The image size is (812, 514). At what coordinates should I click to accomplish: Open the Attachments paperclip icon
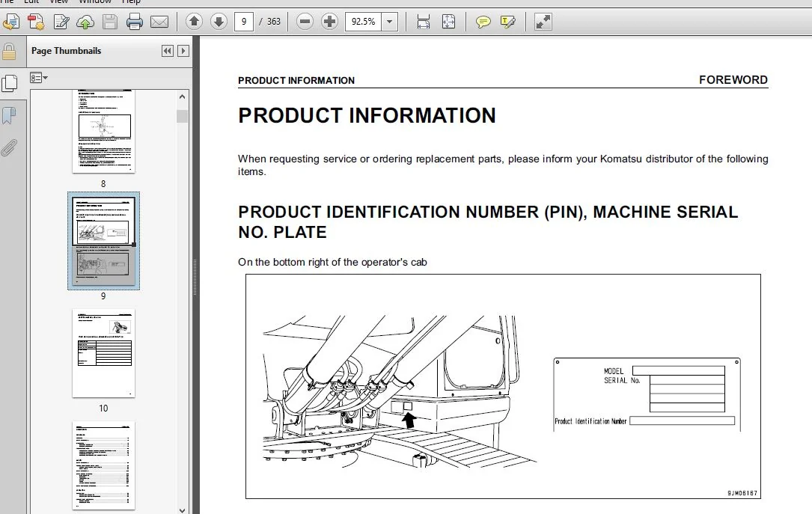point(9,148)
